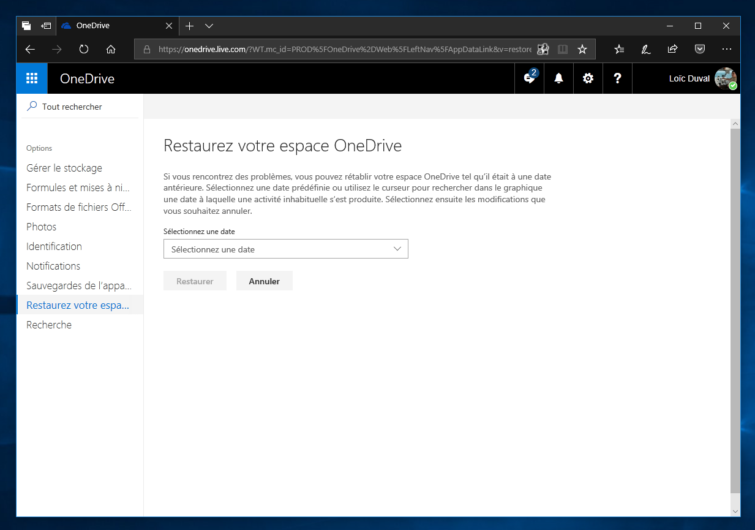
Task: Add this page to favorites star
Action: click(583, 49)
